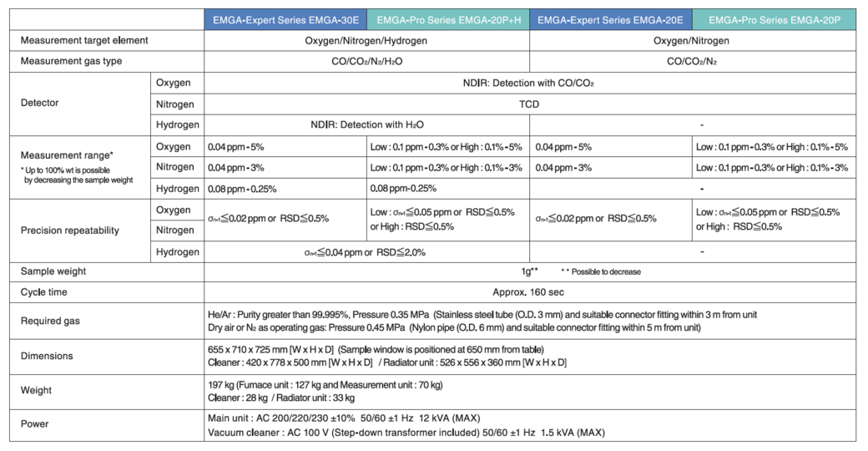Click footnote 'Up to 100% wt is possible'

tap(67, 170)
